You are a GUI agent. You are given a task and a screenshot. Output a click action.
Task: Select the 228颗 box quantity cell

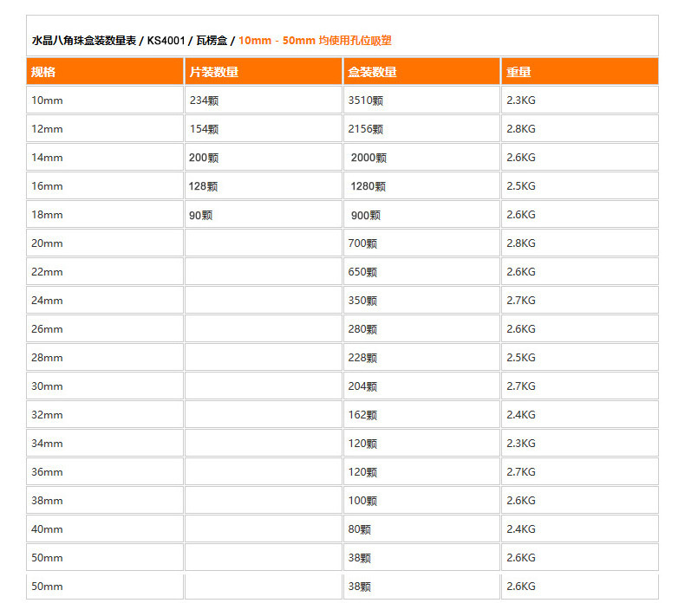(x=362, y=358)
